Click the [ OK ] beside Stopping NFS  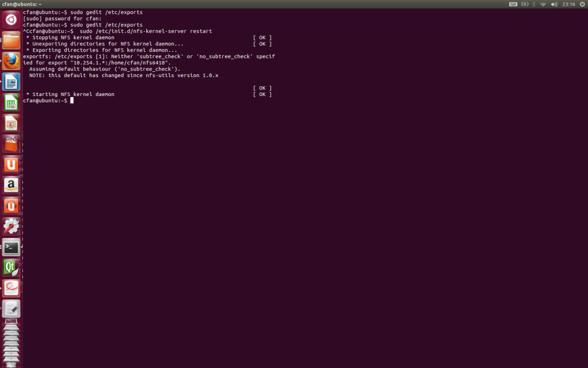pos(262,37)
